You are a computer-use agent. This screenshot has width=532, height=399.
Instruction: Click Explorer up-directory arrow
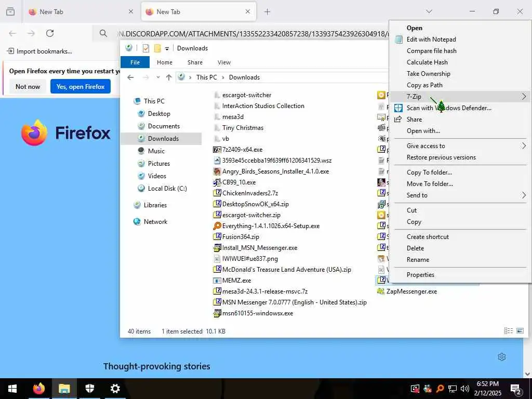pyautogui.click(x=169, y=77)
